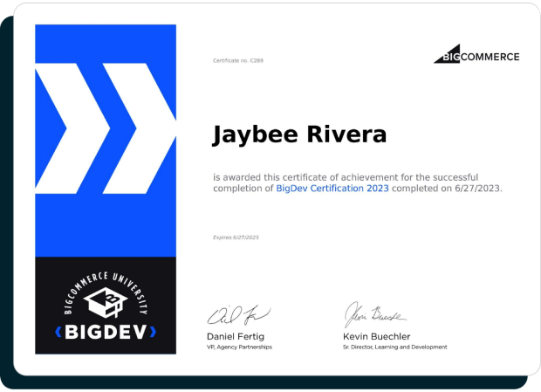This screenshot has width=541, height=392.
Task: Click the white double chevron graphic
Action: [106, 128]
